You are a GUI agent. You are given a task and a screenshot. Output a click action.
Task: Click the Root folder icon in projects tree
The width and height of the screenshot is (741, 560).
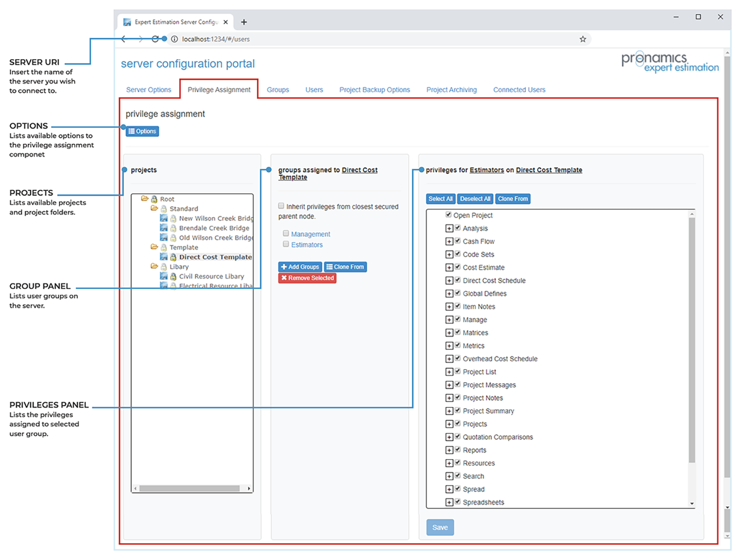point(145,199)
